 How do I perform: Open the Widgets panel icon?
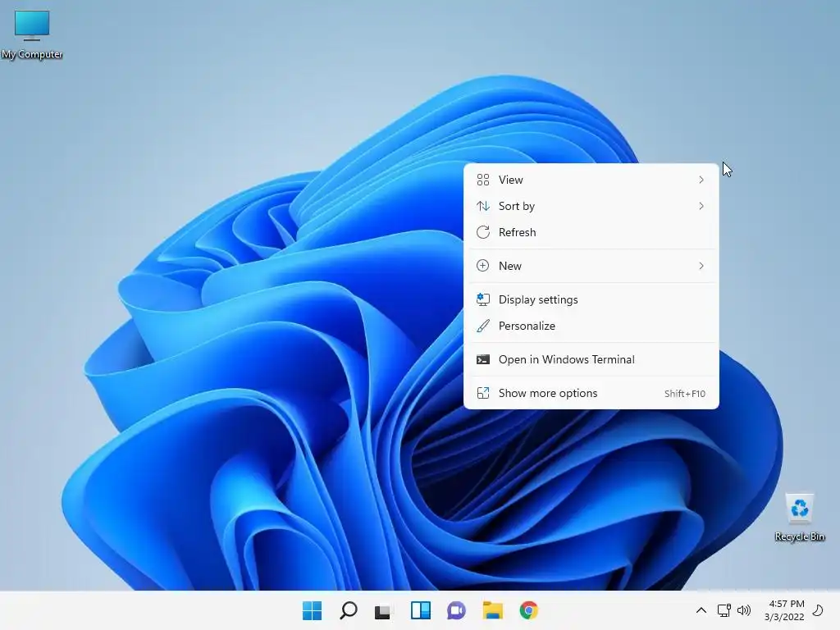click(421, 610)
